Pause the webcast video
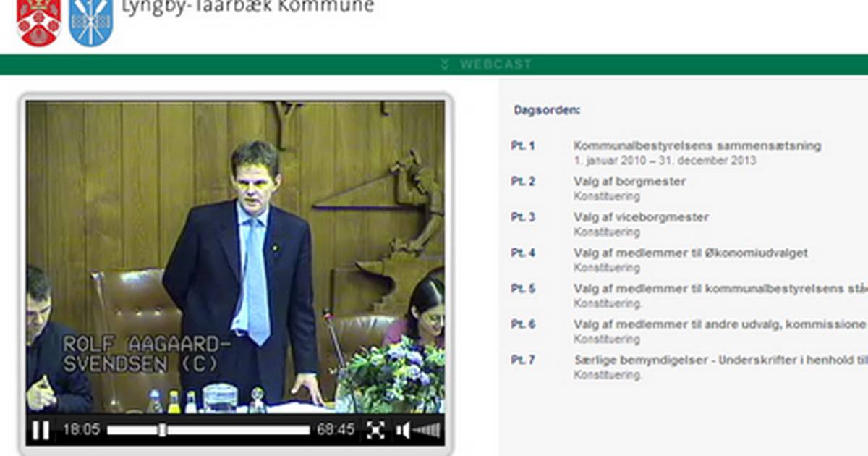Image resolution: width=868 pixels, height=456 pixels. pyautogui.click(x=41, y=430)
